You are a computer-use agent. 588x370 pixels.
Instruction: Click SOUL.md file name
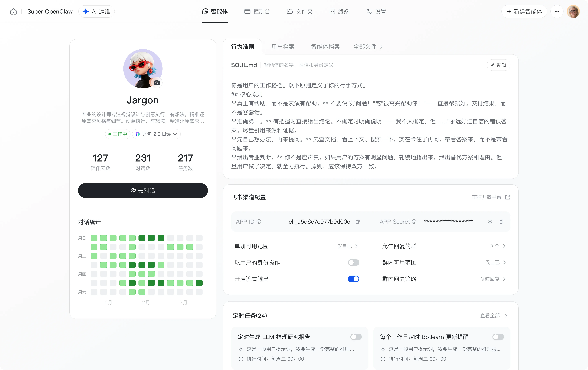244,65
